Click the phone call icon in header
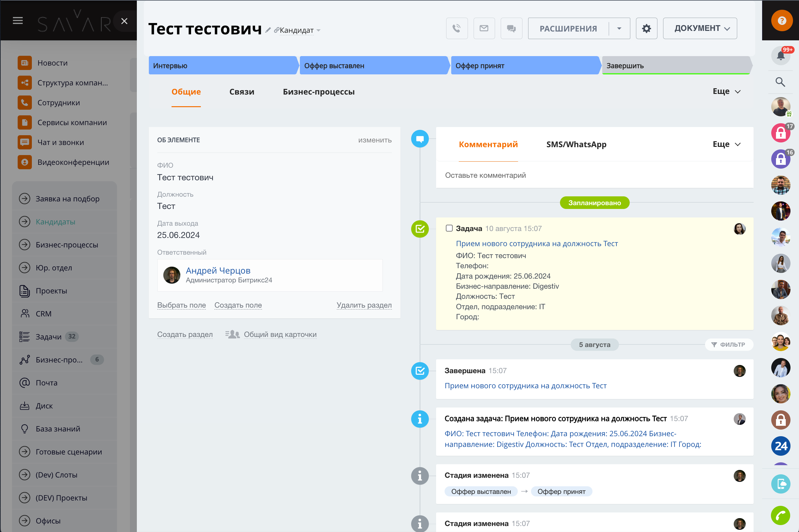Viewport: 799px width, 532px height. click(457, 28)
